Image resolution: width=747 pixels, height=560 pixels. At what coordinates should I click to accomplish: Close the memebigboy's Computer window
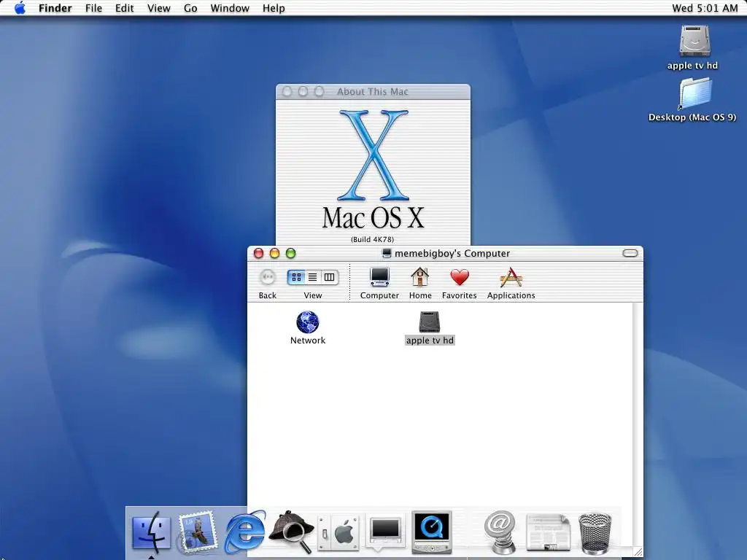click(258, 253)
